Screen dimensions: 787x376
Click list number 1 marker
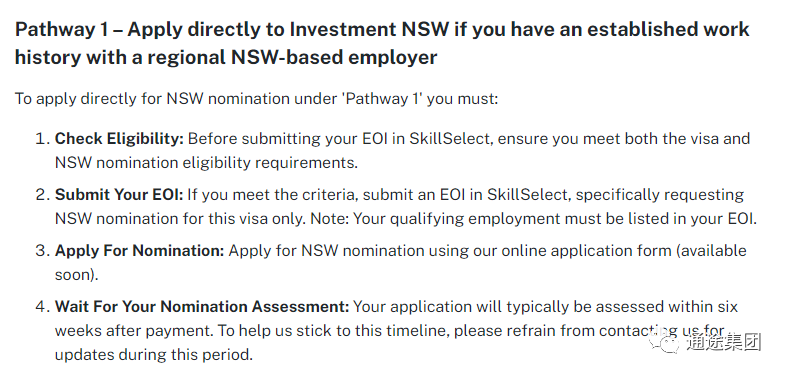pos(41,139)
